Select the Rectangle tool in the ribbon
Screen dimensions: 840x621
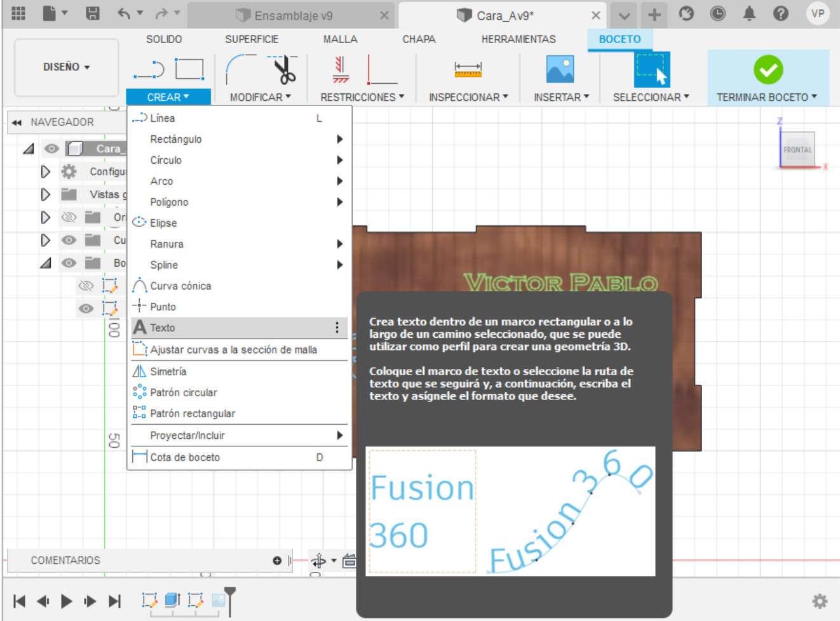coord(189,69)
